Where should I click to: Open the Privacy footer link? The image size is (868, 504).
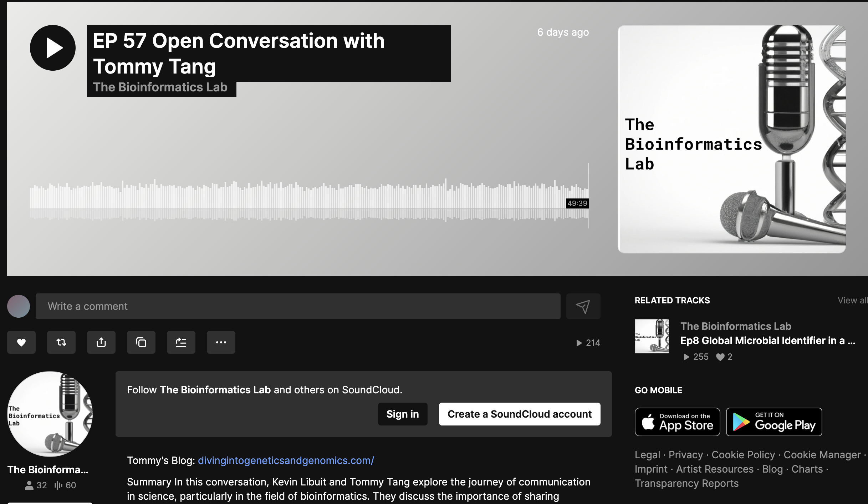[x=686, y=455]
